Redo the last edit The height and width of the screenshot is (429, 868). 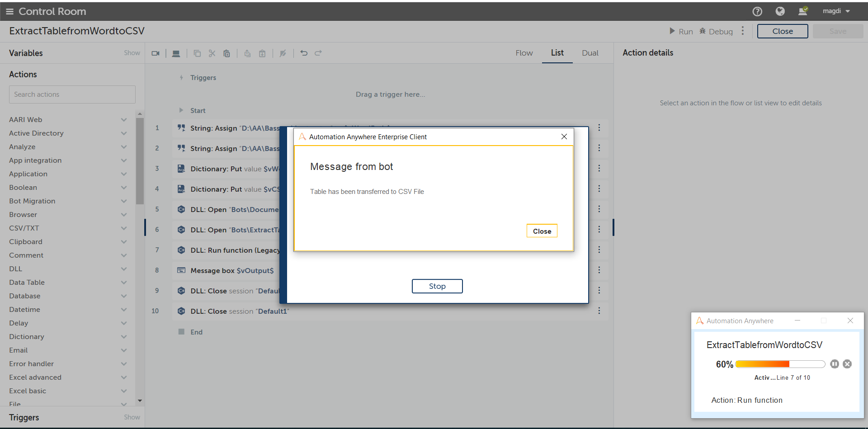point(318,53)
